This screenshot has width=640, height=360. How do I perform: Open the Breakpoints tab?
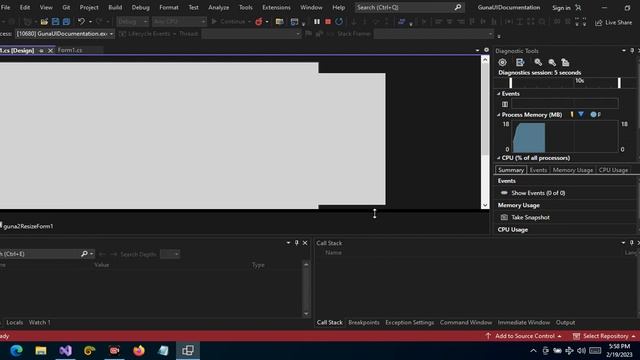point(364,322)
